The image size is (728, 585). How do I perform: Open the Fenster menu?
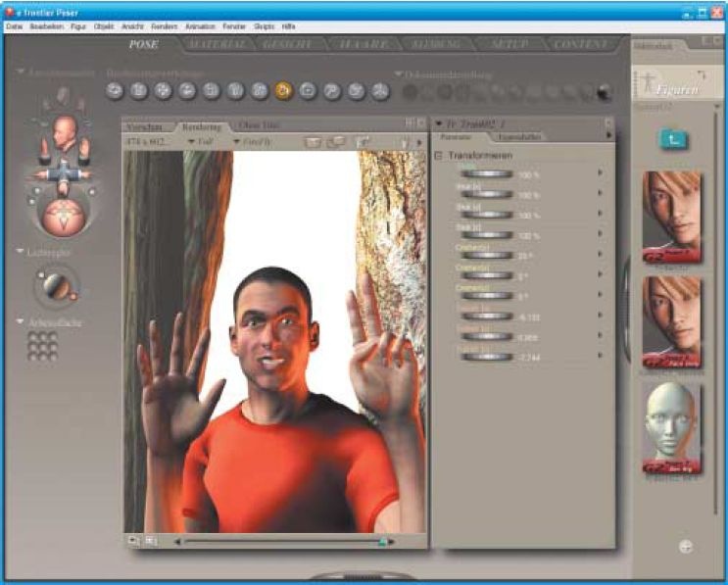coord(234,26)
